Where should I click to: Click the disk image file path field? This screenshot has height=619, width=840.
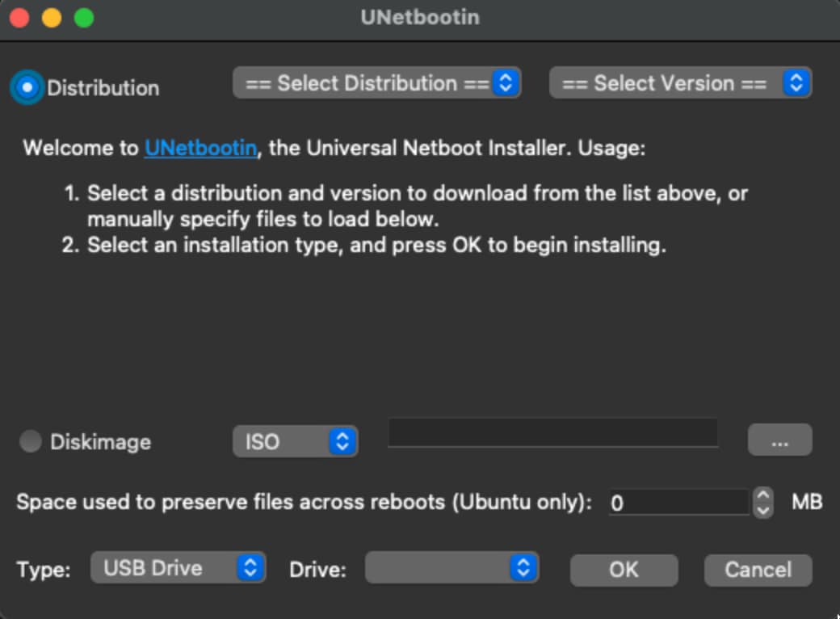pos(552,433)
